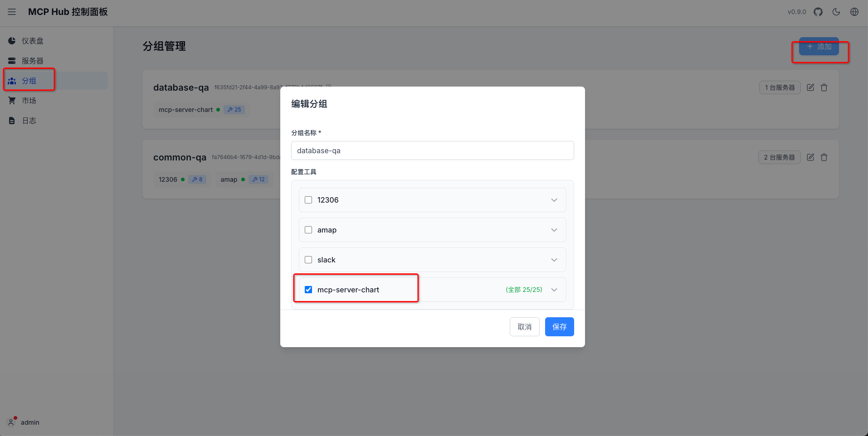Click the 2 台服务器 badge
The image size is (868, 436).
click(x=780, y=157)
